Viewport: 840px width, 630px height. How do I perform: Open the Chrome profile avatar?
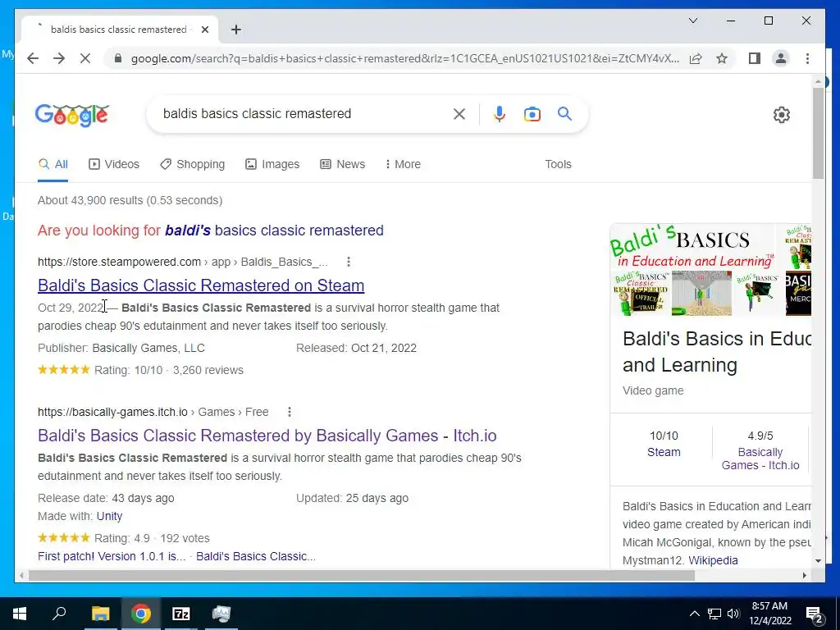point(781,58)
